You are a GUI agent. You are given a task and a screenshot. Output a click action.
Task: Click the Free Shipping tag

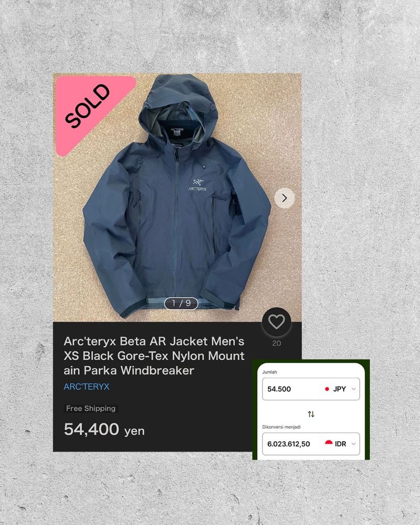click(x=90, y=408)
